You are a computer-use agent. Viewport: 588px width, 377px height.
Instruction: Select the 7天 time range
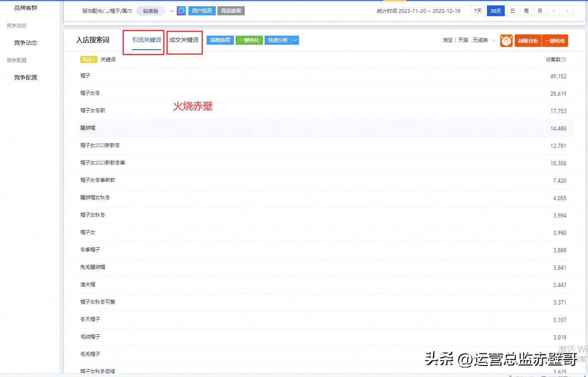(x=478, y=11)
